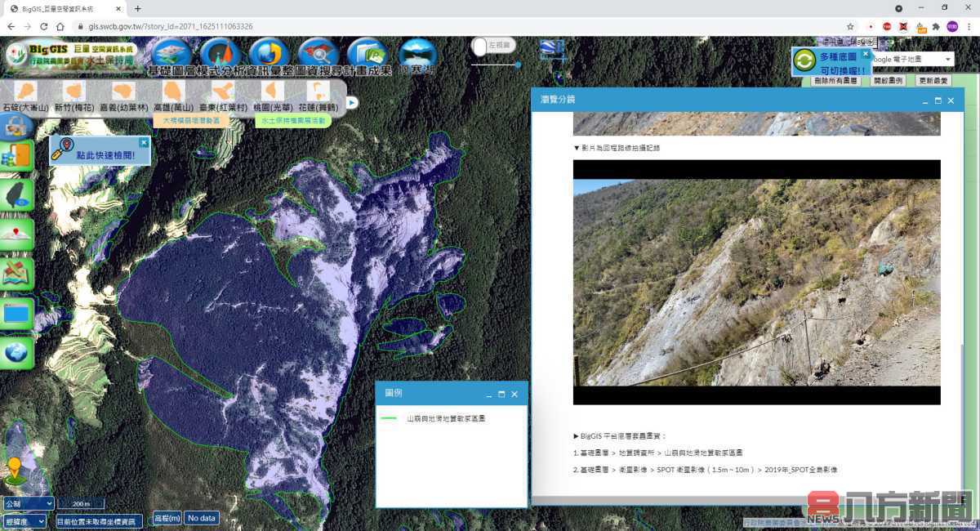Select the 石碇(大崙山) landslide thumbnail
980x531 pixels.
[x=25, y=91]
